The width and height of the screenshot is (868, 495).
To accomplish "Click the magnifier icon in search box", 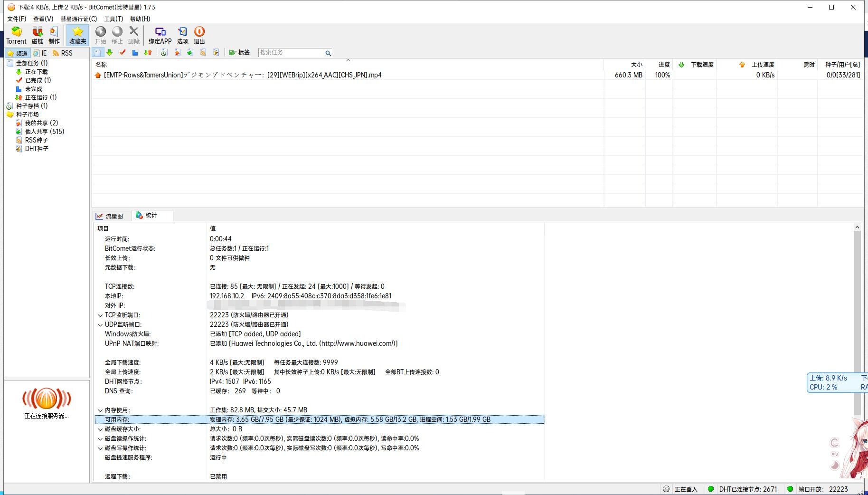I will (x=328, y=53).
